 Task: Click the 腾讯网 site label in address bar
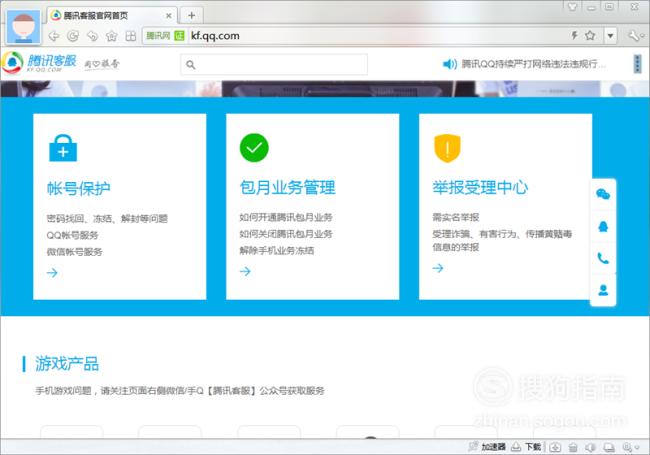tap(158, 36)
